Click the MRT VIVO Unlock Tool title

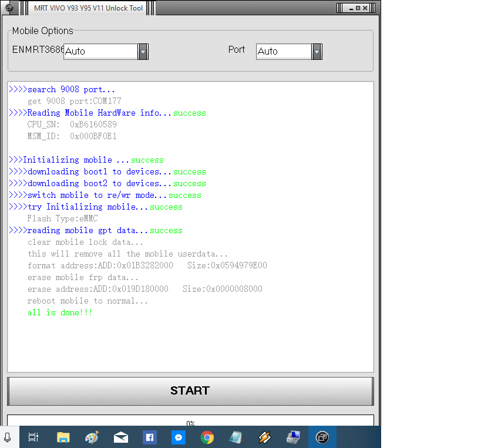point(88,8)
